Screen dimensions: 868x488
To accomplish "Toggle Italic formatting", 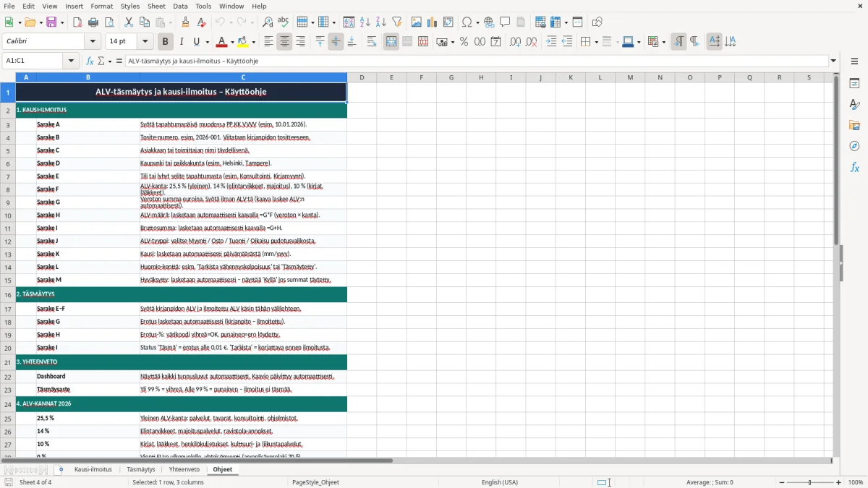I will pos(181,42).
